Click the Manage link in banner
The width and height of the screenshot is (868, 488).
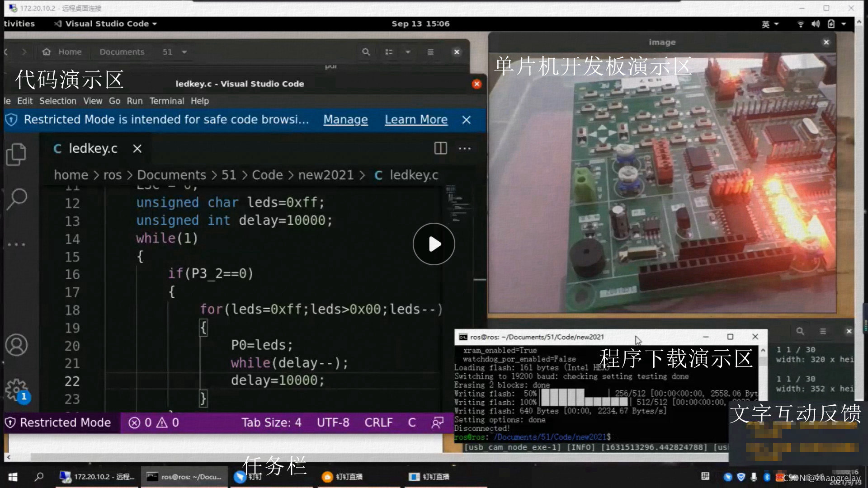click(x=345, y=119)
